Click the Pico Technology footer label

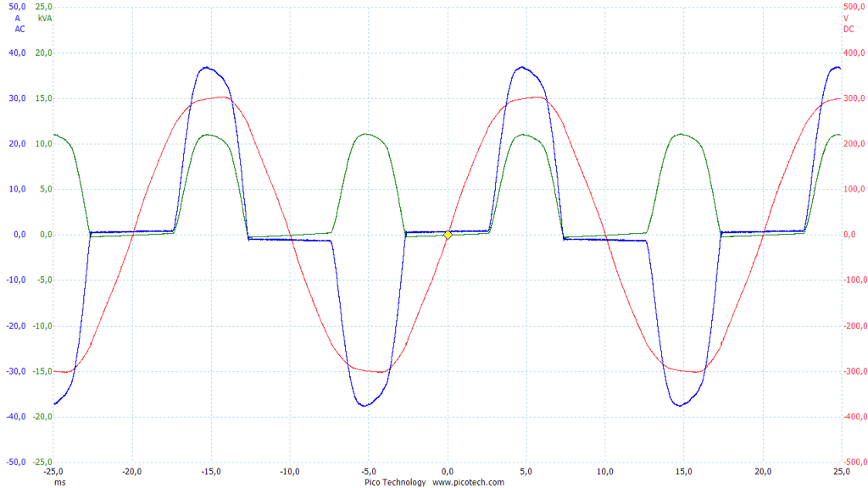pyautogui.click(x=395, y=482)
